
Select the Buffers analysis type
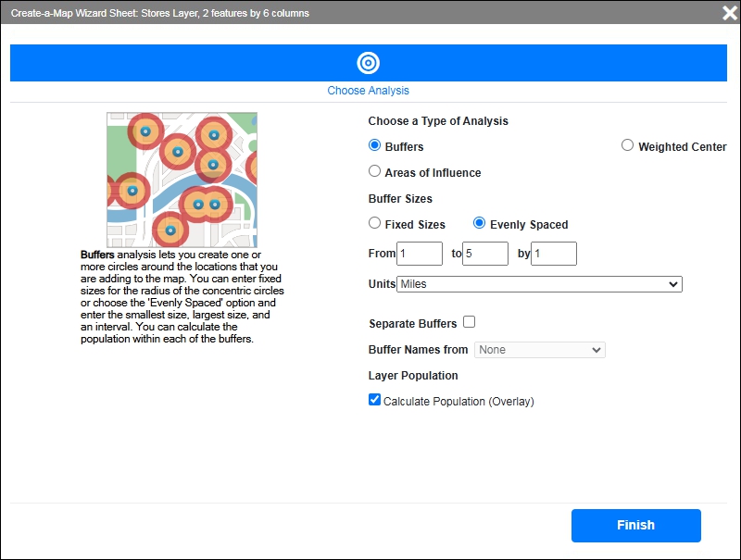pyautogui.click(x=375, y=145)
